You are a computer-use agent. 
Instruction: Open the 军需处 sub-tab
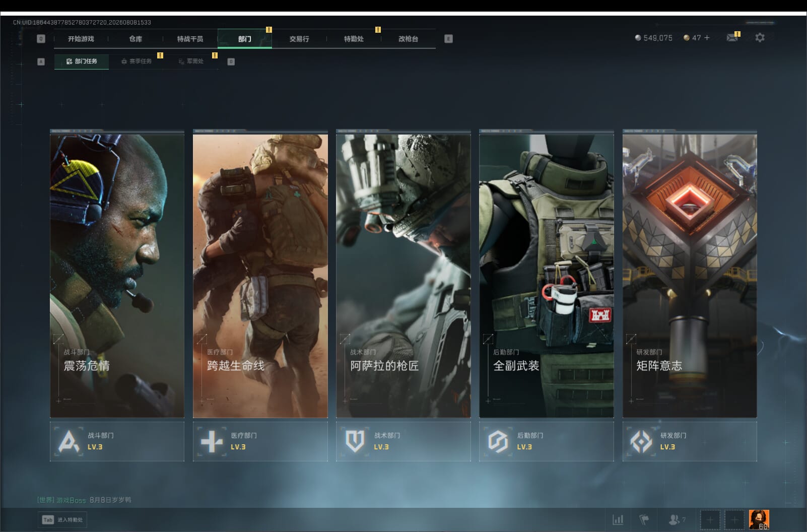(191, 61)
